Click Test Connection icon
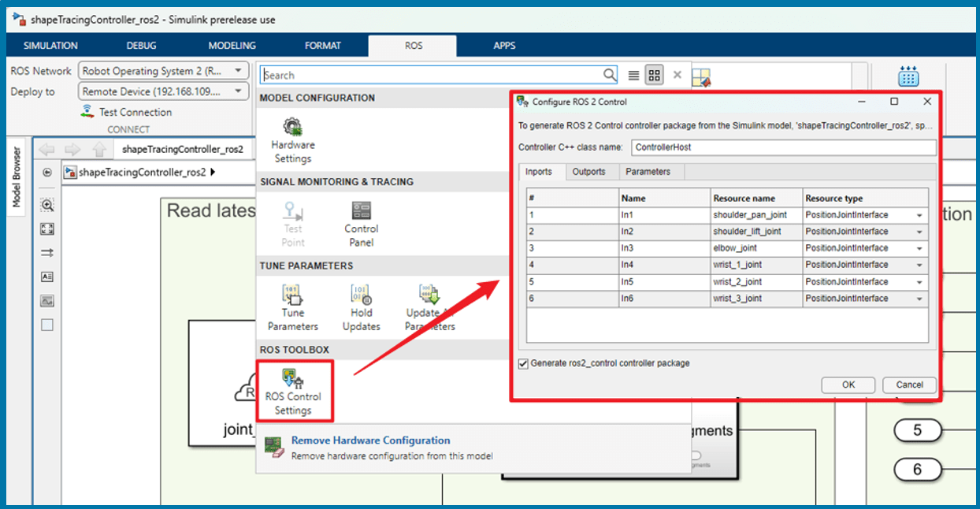 coord(87,112)
